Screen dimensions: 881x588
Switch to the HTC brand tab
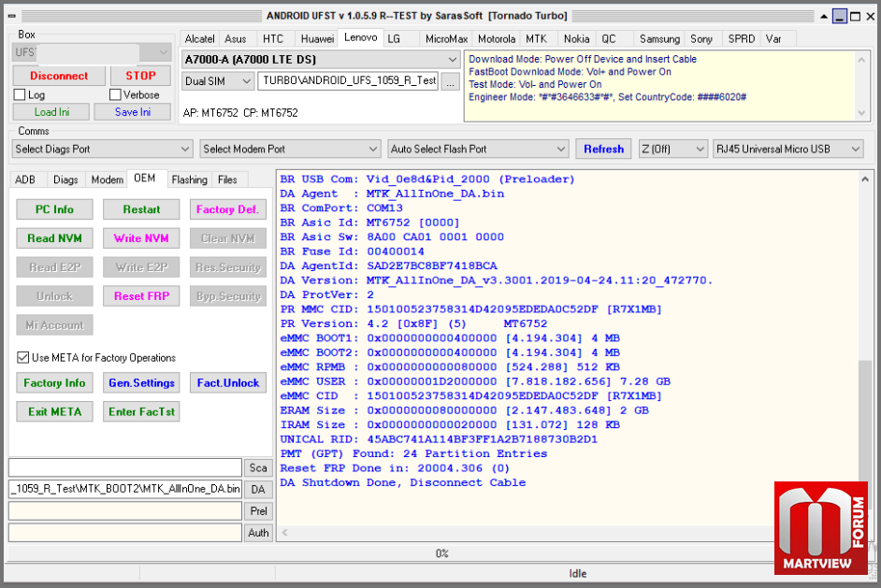(x=273, y=38)
